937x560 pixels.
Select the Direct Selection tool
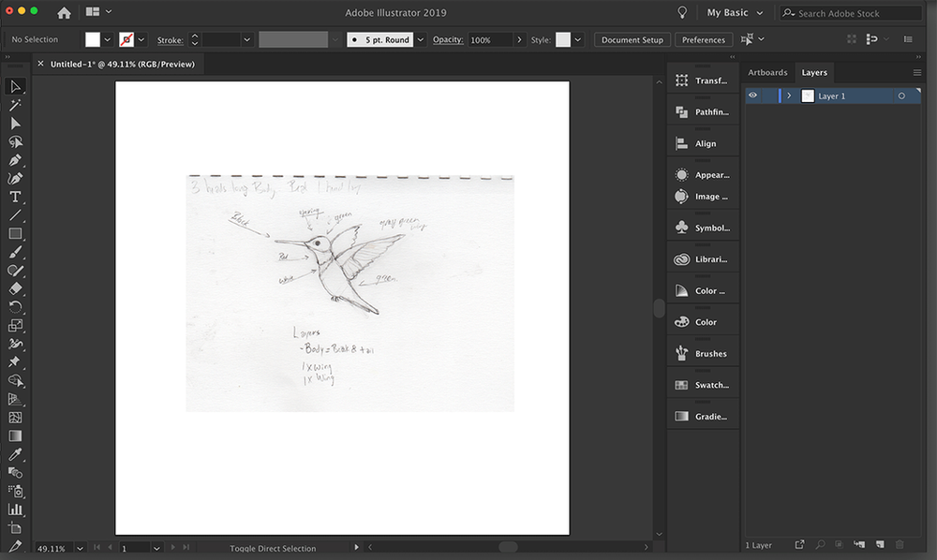pos(15,124)
